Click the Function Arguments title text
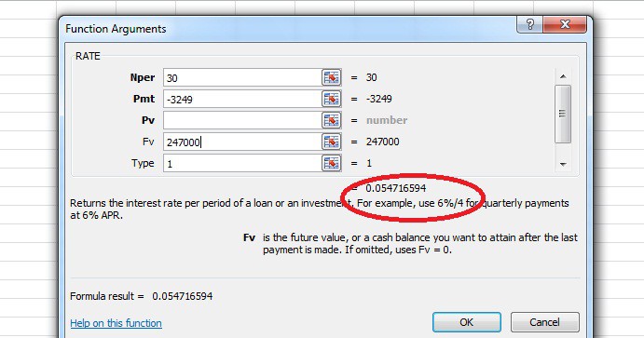Screen dimensions: 644x338 click(x=116, y=29)
